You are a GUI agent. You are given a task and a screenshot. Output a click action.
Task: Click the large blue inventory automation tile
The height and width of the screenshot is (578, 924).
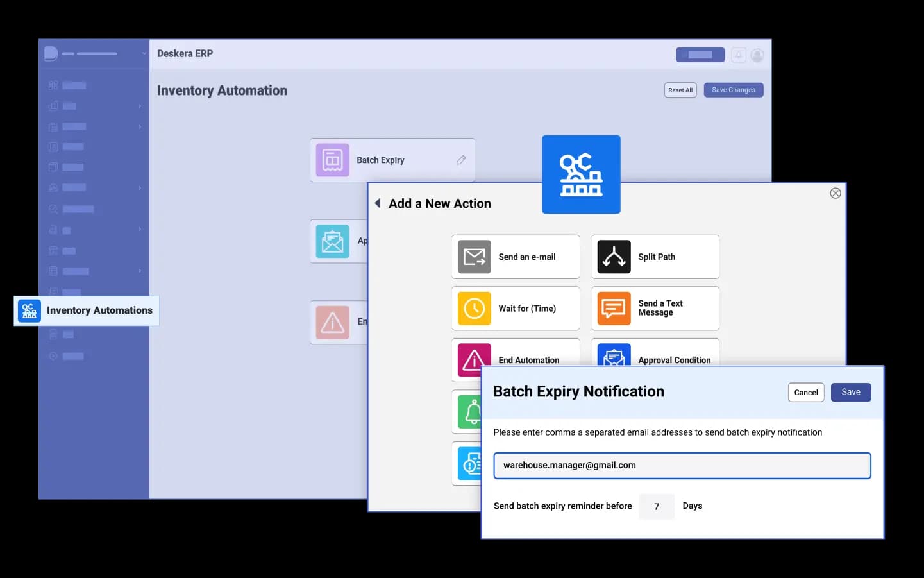click(x=581, y=174)
